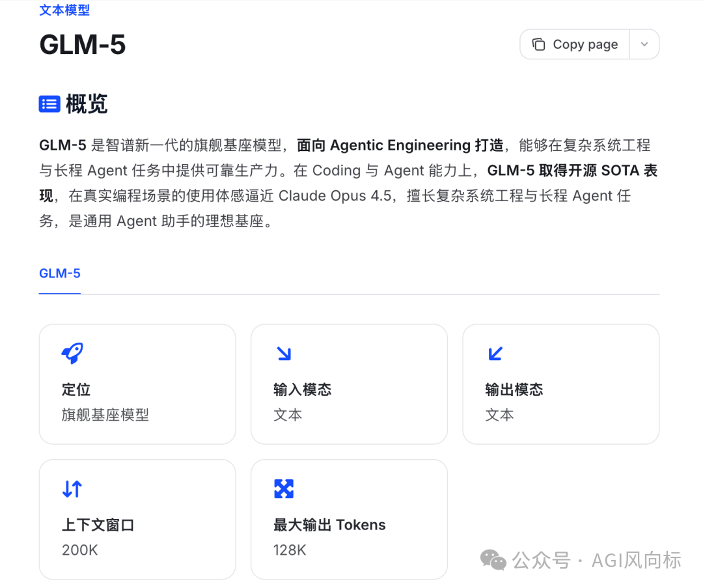Click the 概览 section heading
The height and width of the screenshot is (588, 703).
(x=87, y=104)
